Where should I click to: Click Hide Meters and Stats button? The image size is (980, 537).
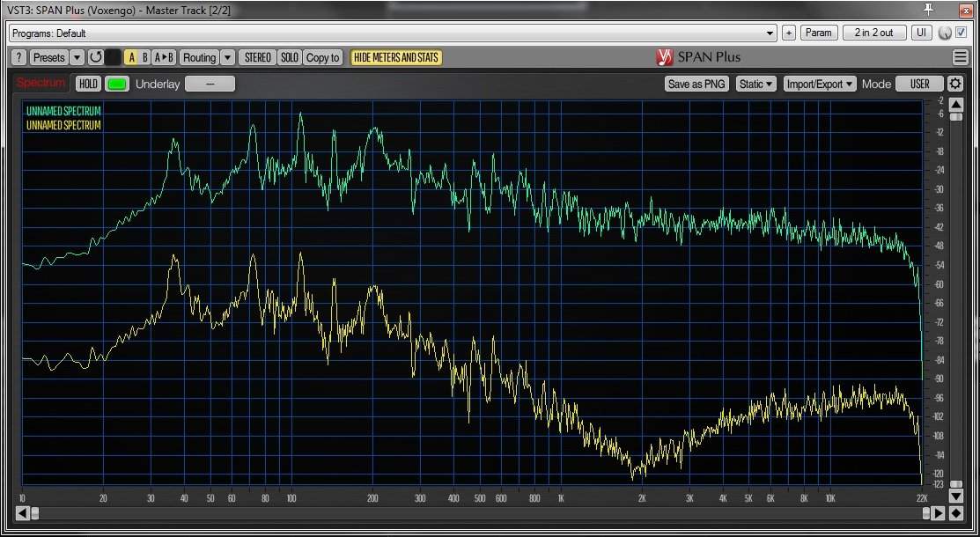(x=396, y=57)
